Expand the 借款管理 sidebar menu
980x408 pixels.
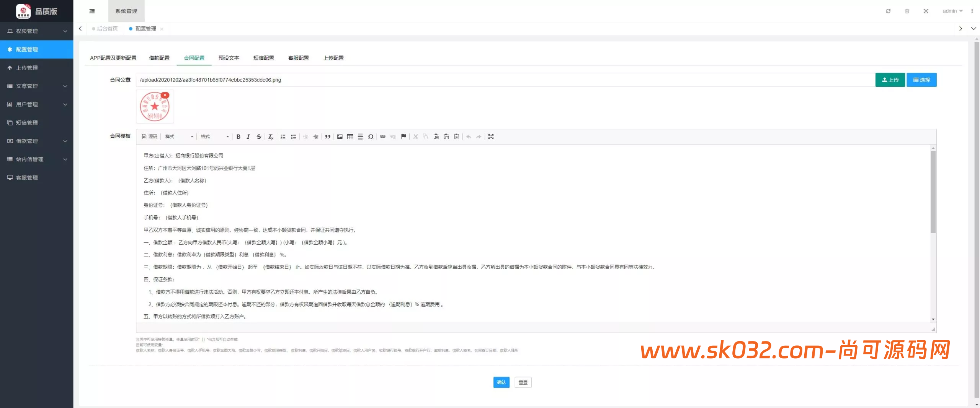pyautogui.click(x=36, y=141)
